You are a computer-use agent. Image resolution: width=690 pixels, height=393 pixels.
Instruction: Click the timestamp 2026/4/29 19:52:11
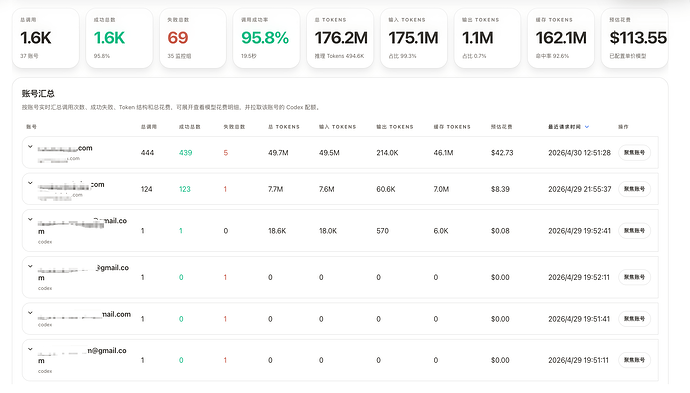[579, 277]
